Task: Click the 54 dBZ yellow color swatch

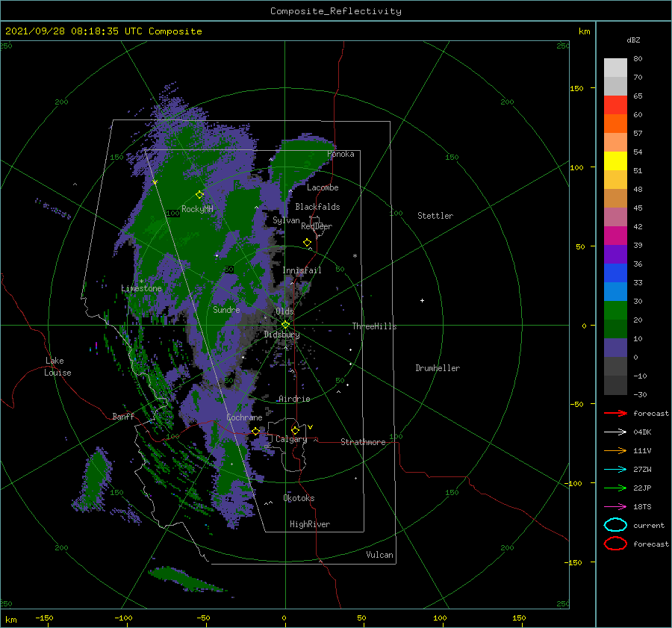Action: coord(615,161)
